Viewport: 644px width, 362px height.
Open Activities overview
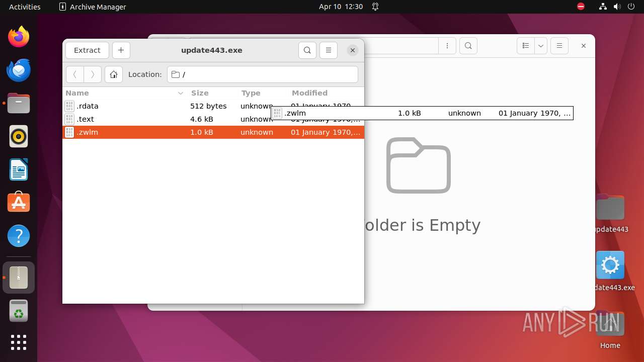[x=25, y=7]
